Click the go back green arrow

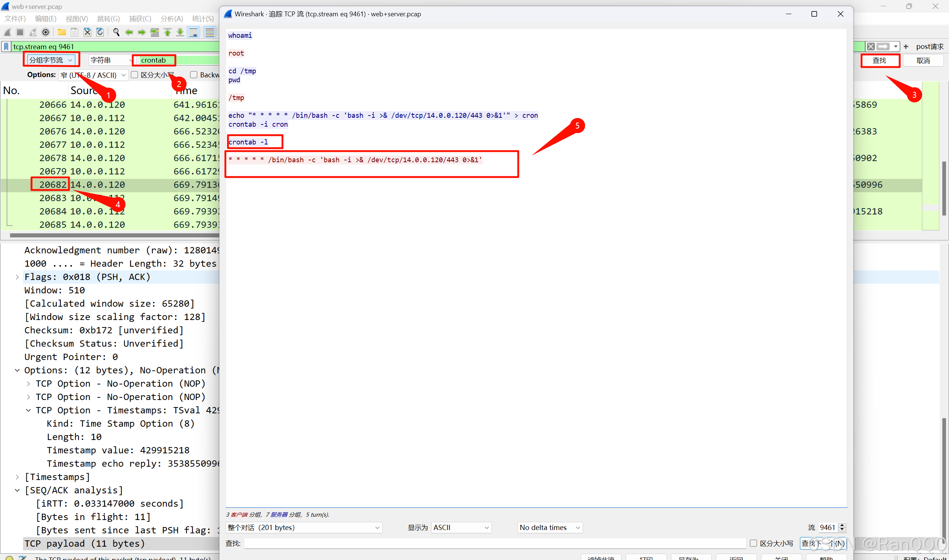pos(129,33)
